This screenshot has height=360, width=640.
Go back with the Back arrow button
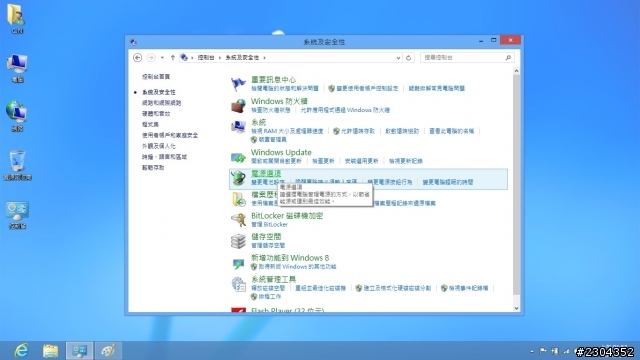(x=138, y=58)
